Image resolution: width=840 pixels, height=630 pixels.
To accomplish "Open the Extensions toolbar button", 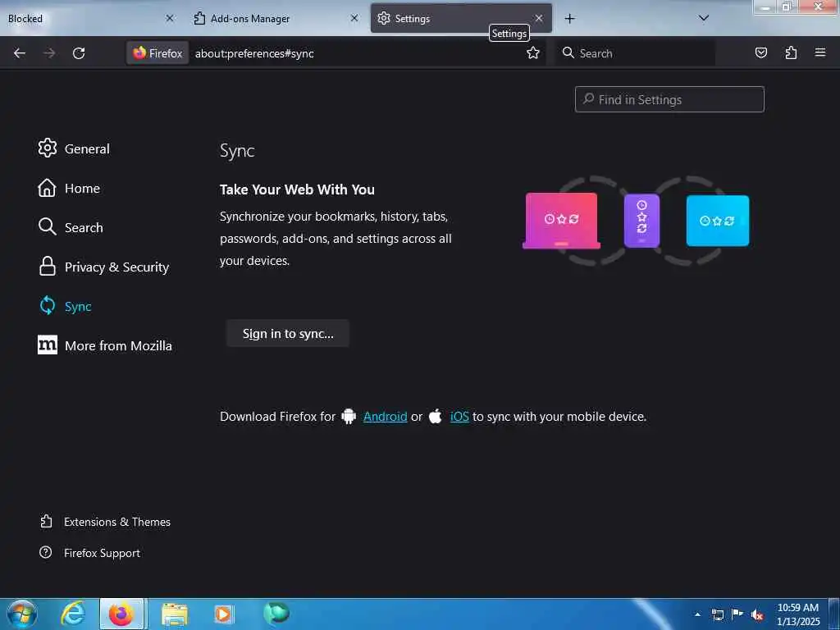I will 791,52.
